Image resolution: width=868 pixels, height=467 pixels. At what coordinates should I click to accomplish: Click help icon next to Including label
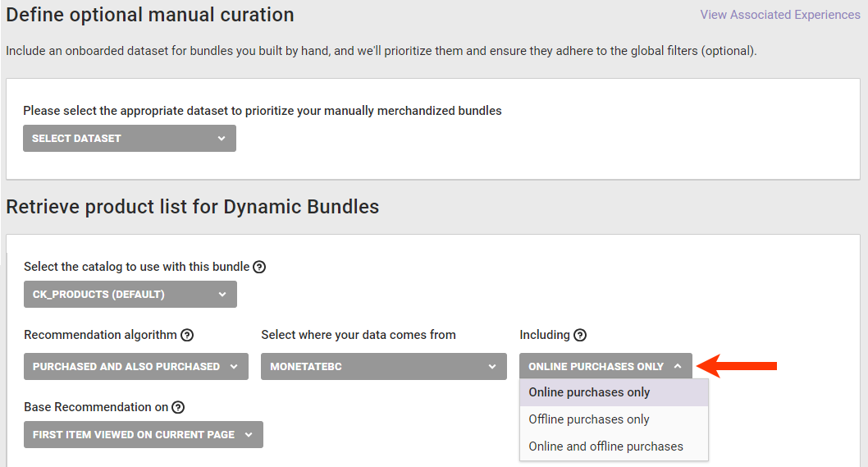[580, 335]
